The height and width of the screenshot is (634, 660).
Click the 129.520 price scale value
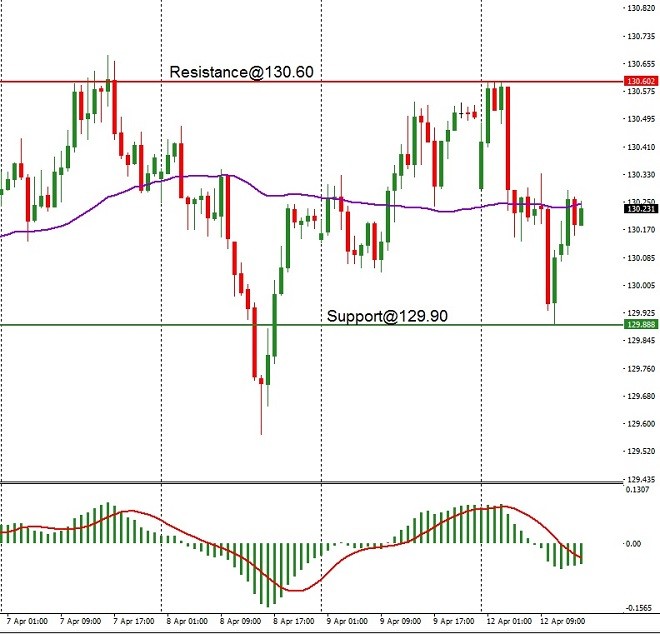641,451
